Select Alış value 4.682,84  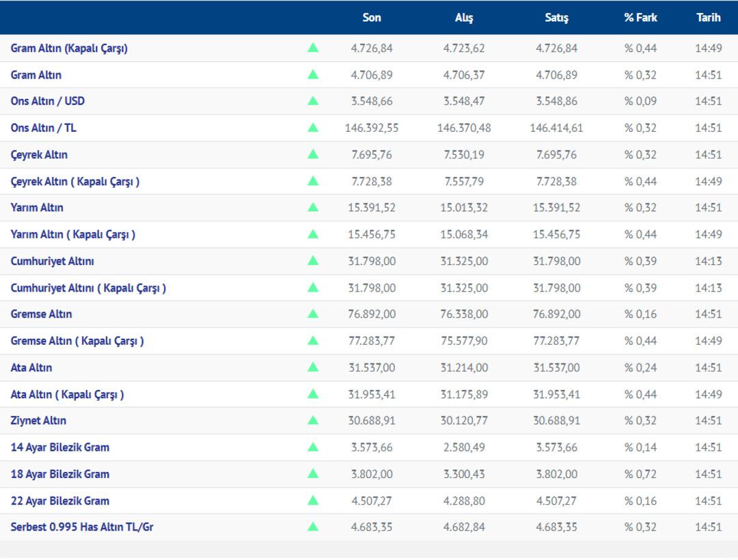pos(464,527)
